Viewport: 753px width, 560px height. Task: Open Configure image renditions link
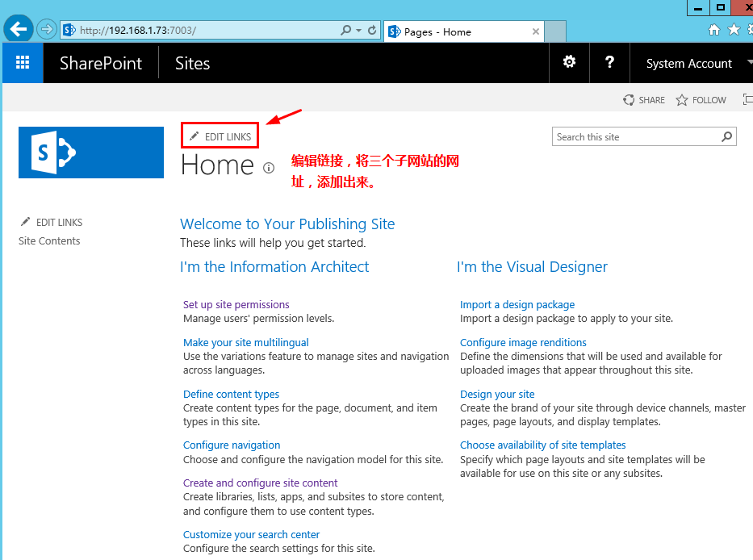(523, 342)
